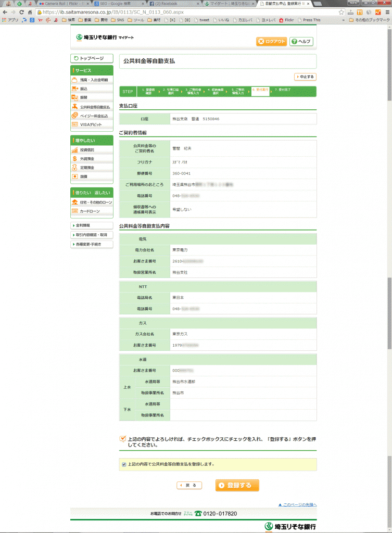The image size is (392, 533).
Task: Expand the 金利情報 sidebar section
Action: pos(92,225)
